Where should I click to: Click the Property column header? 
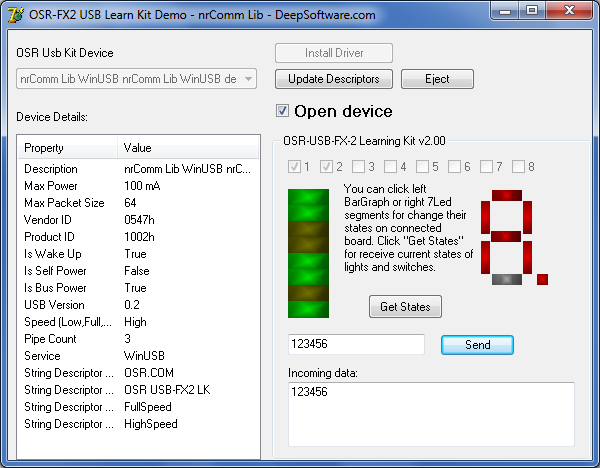[67, 148]
